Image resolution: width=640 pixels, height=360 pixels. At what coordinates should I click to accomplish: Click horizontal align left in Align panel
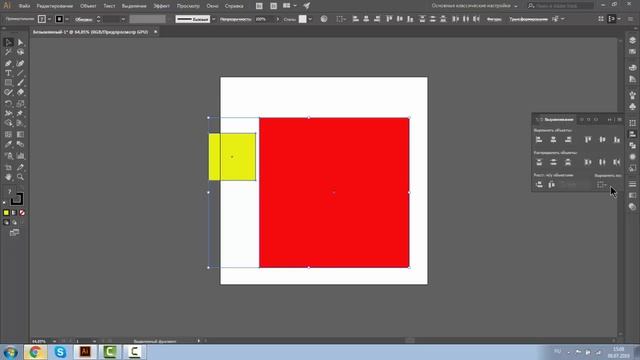(x=539, y=140)
